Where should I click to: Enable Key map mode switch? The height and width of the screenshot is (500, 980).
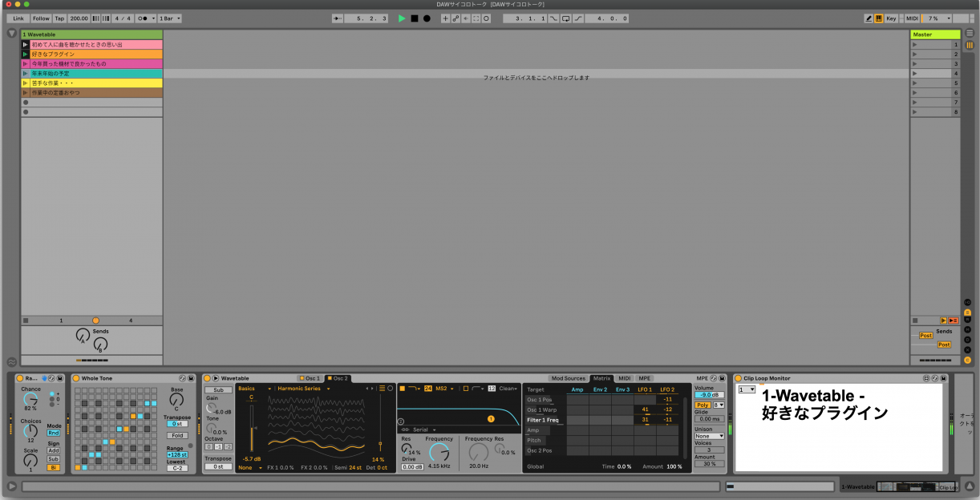tap(891, 18)
